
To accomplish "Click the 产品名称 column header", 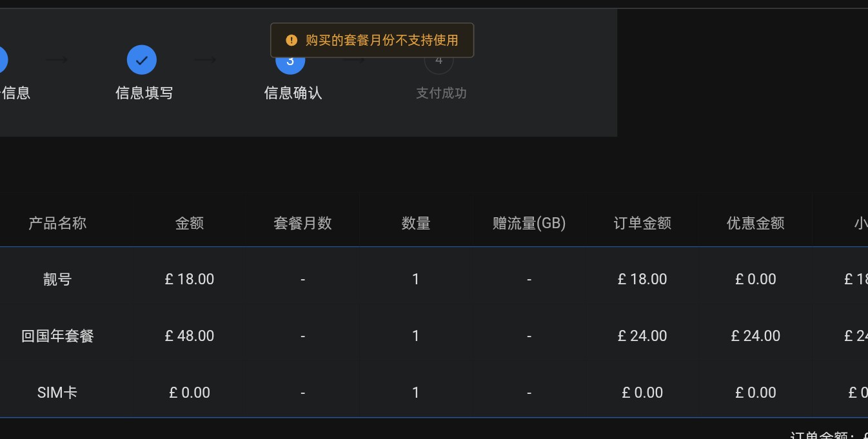I will [x=57, y=223].
